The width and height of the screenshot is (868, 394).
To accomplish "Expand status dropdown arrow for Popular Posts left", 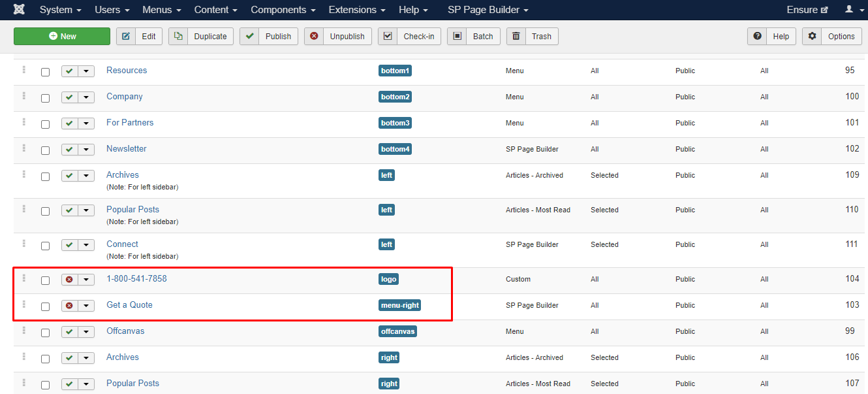I will (x=86, y=210).
